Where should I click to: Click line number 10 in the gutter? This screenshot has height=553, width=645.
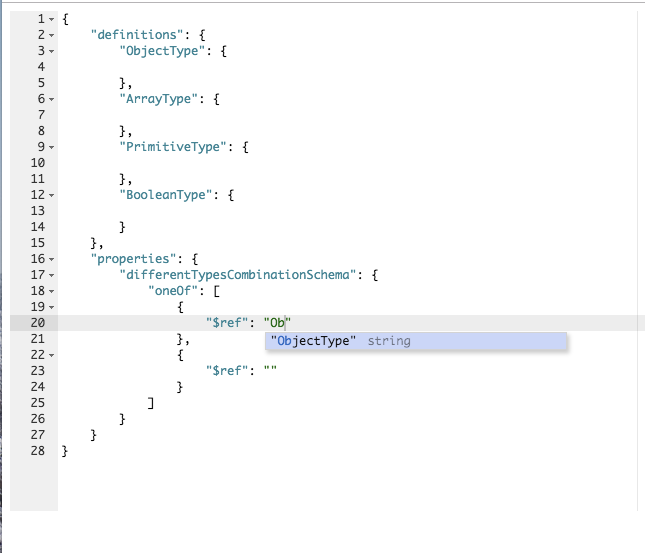(38, 163)
